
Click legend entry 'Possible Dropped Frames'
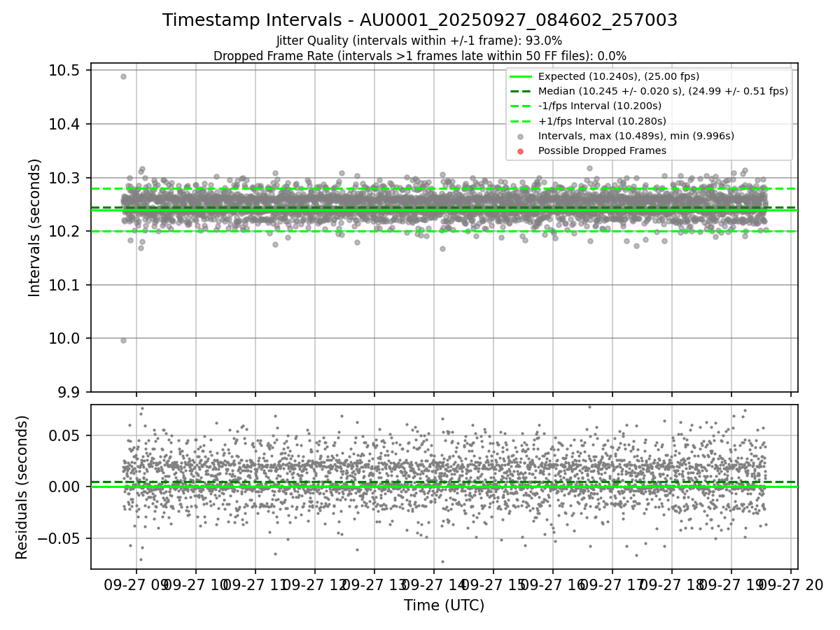[x=602, y=150]
